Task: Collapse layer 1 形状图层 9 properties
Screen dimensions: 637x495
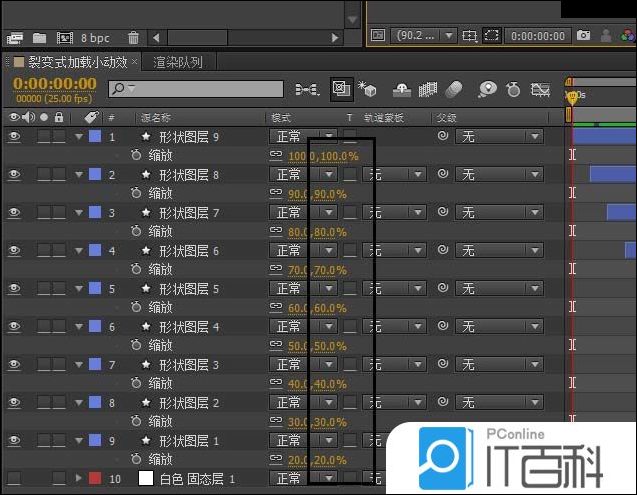Action: [79, 137]
